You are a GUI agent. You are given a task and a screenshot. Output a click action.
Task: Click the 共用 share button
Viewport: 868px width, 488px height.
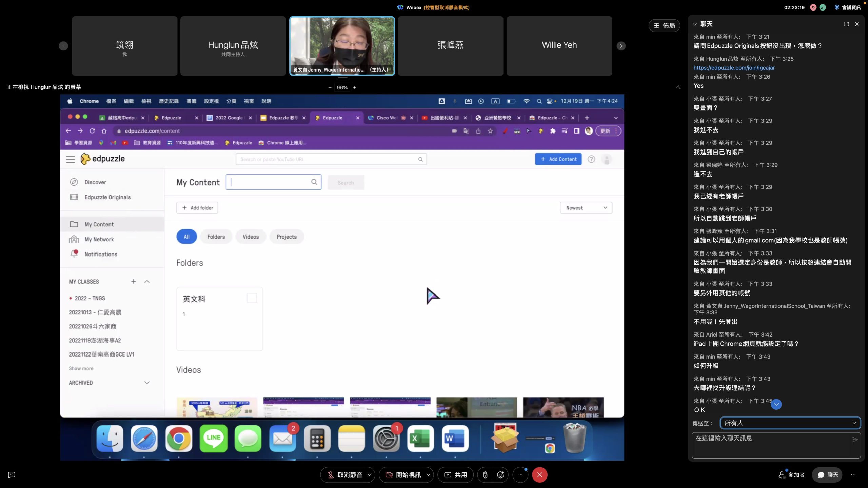pyautogui.click(x=455, y=475)
